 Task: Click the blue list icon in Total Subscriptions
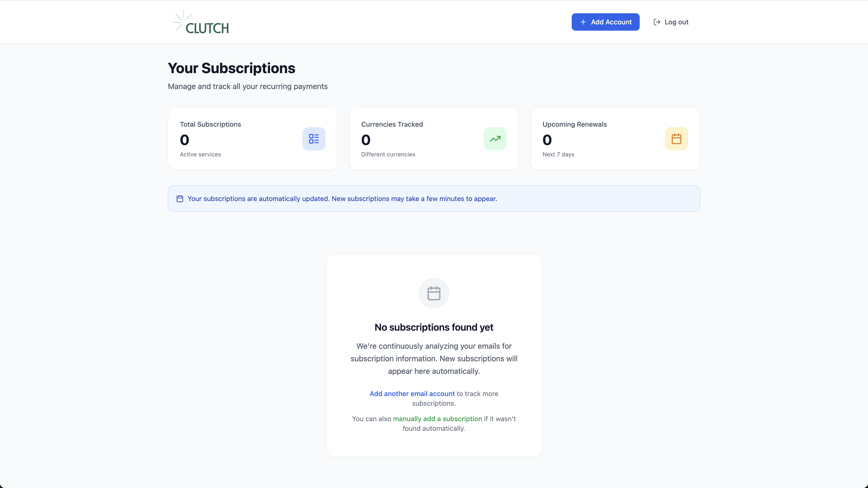tap(313, 139)
